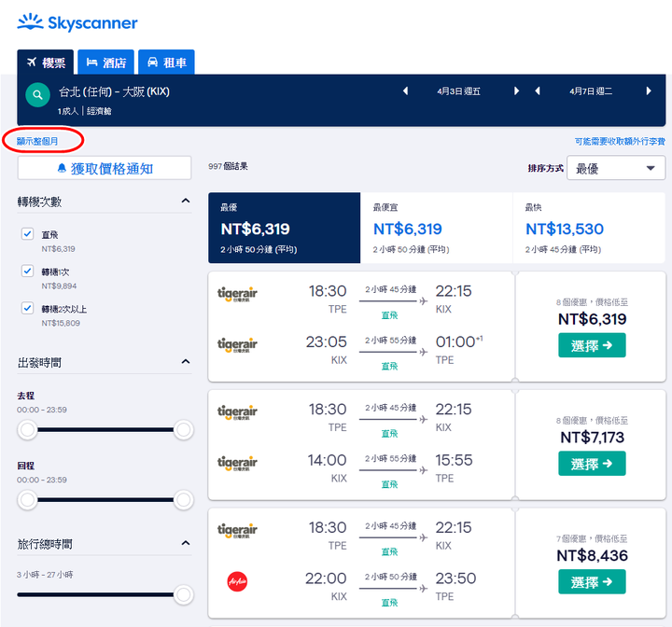Click the 台北 (任何) - 大阪 (KIX) route field
This screenshot has height=627, width=672.
point(114,91)
